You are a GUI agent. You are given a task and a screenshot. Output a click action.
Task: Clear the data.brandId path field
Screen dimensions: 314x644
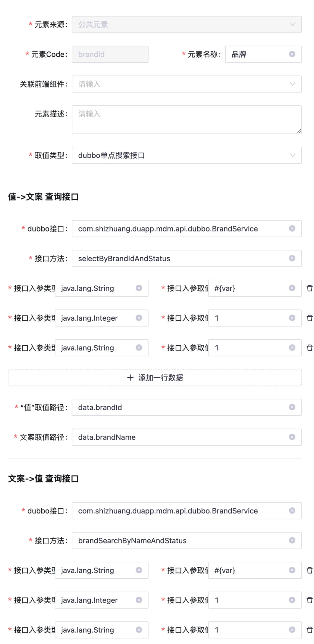(x=292, y=407)
